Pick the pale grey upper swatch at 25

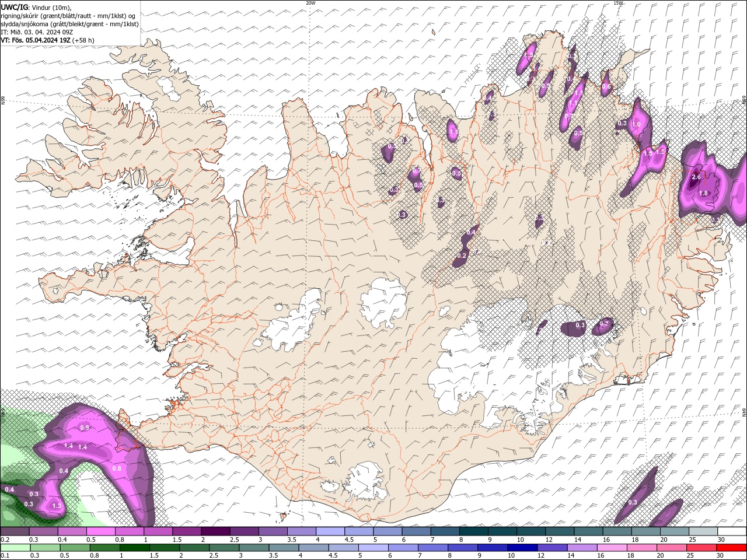(703, 531)
